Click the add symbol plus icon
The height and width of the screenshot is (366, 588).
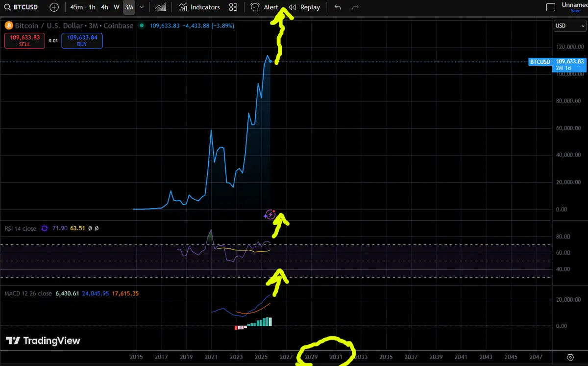[x=54, y=7]
